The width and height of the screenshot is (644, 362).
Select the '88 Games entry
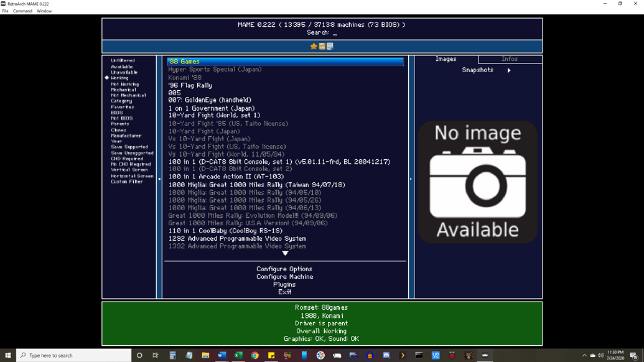click(x=286, y=62)
